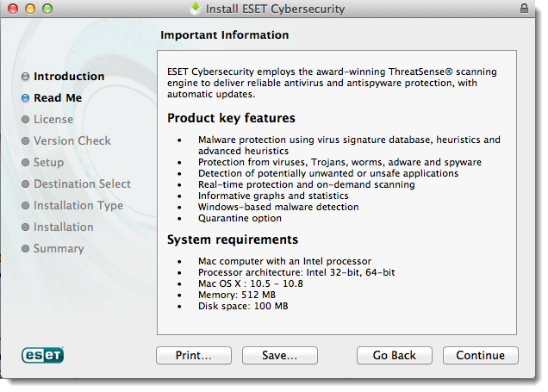Screen dimensions: 548x392
Task: Click the License step bullet
Action: pyautogui.click(x=26, y=120)
